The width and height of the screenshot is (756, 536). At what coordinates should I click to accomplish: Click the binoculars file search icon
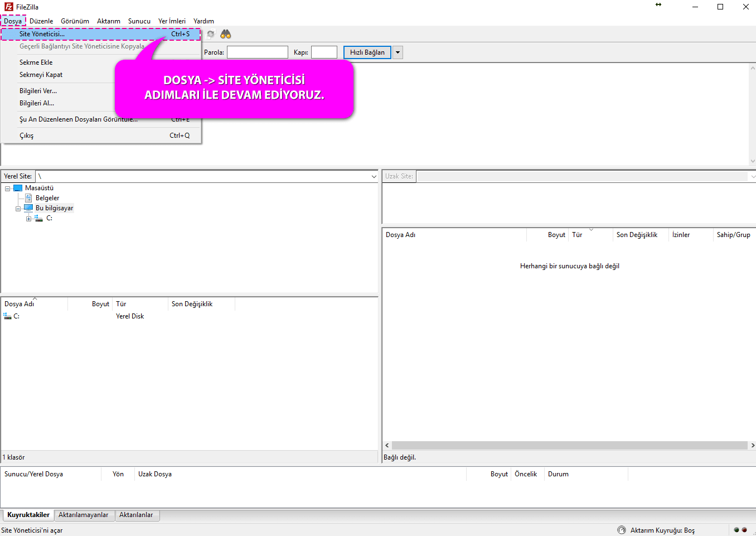tap(225, 34)
